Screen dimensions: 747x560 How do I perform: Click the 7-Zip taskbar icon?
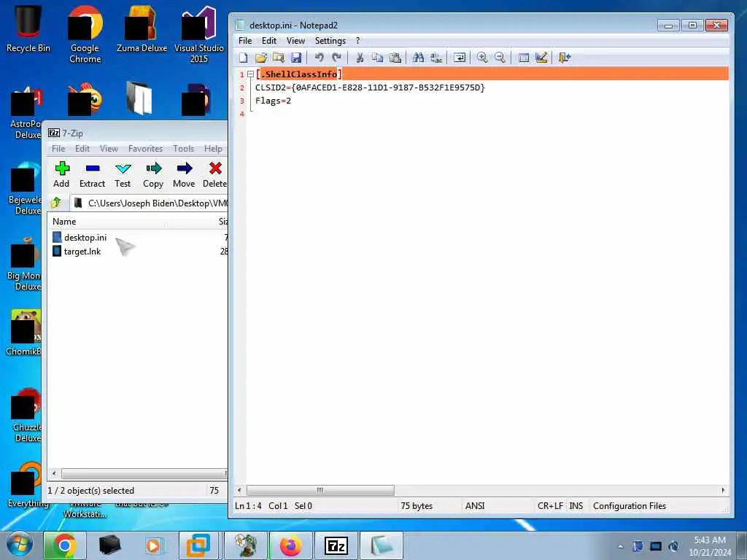(336, 545)
